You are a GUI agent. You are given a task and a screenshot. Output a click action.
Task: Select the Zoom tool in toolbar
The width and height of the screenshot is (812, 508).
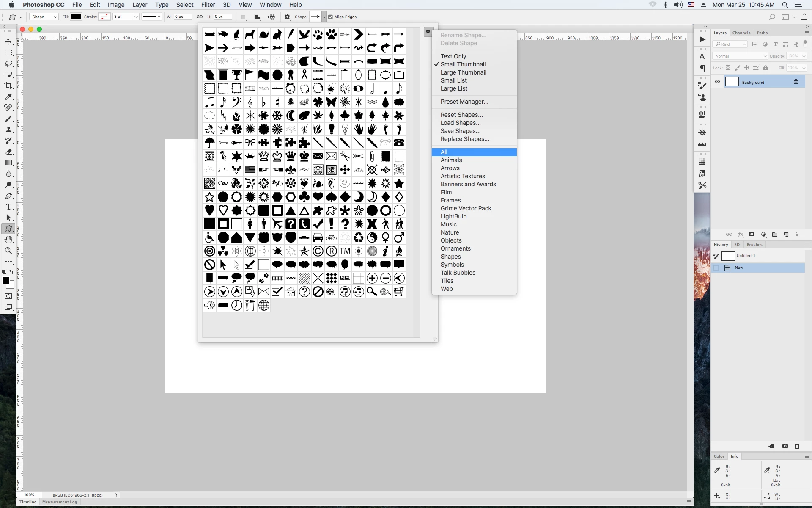pyautogui.click(x=8, y=251)
